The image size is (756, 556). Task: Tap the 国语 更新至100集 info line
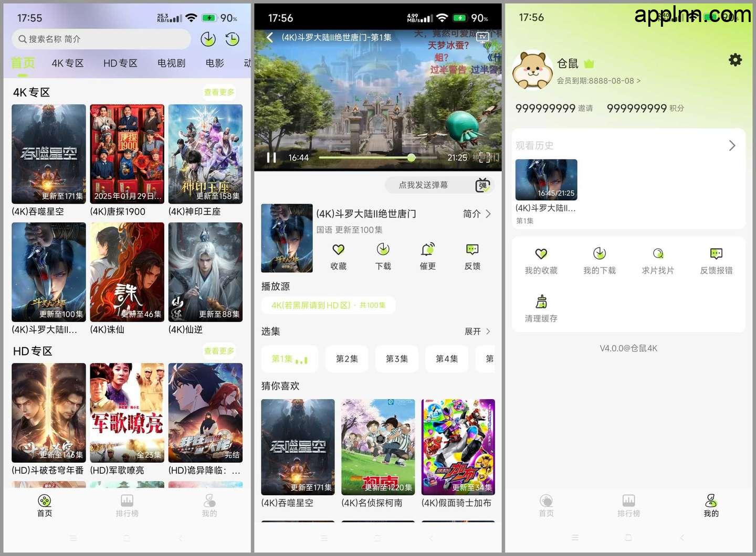(x=349, y=230)
